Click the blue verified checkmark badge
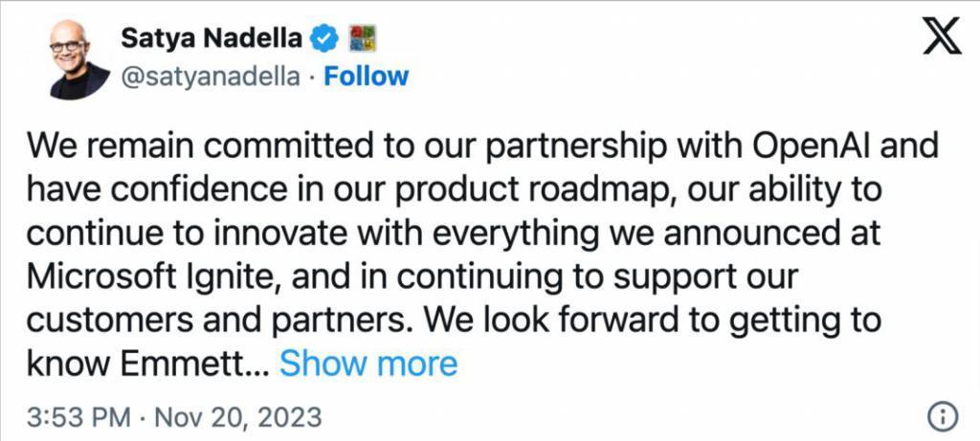980x441 pixels. pos(324,39)
